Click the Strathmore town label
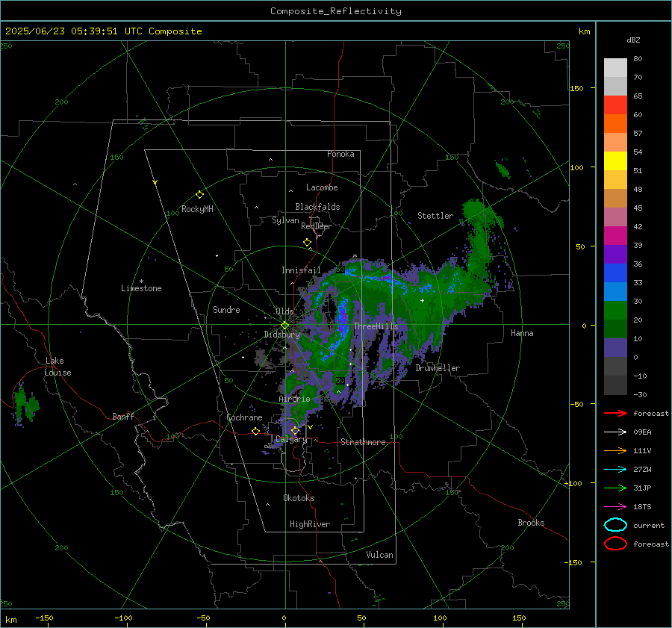 (x=363, y=442)
